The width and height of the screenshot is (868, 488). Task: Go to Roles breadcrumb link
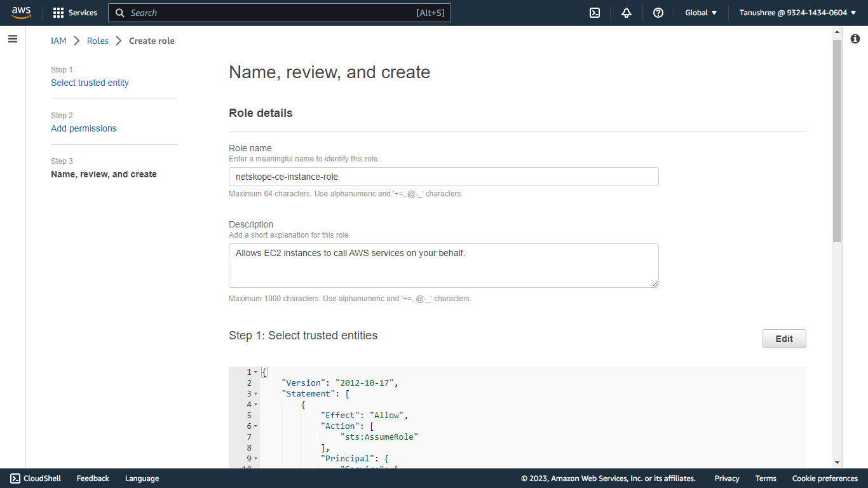pyautogui.click(x=98, y=41)
